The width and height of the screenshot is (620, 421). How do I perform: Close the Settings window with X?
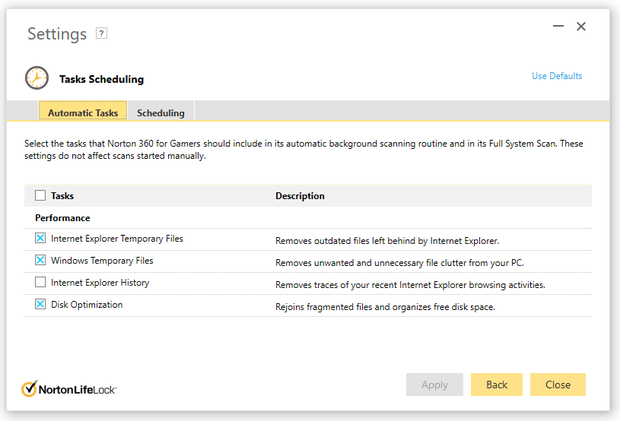(581, 26)
